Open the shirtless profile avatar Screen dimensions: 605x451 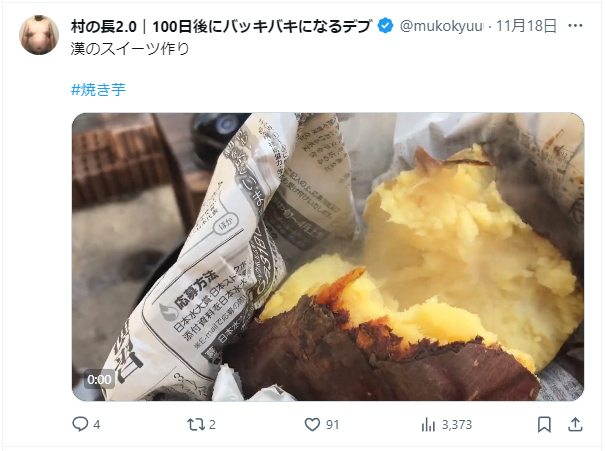coord(39,35)
